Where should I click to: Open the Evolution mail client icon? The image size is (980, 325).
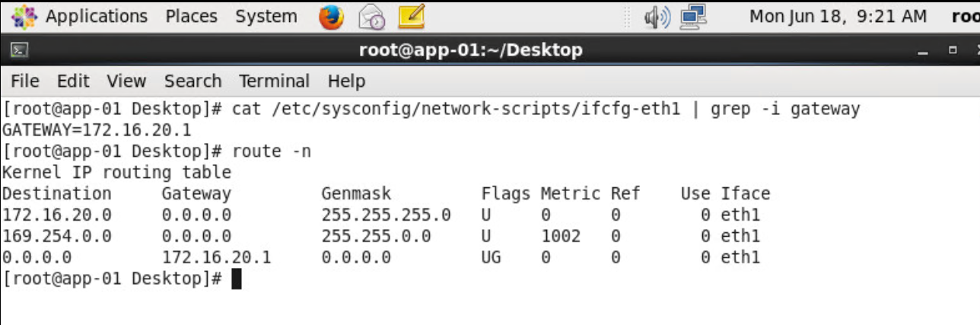click(x=371, y=17)
